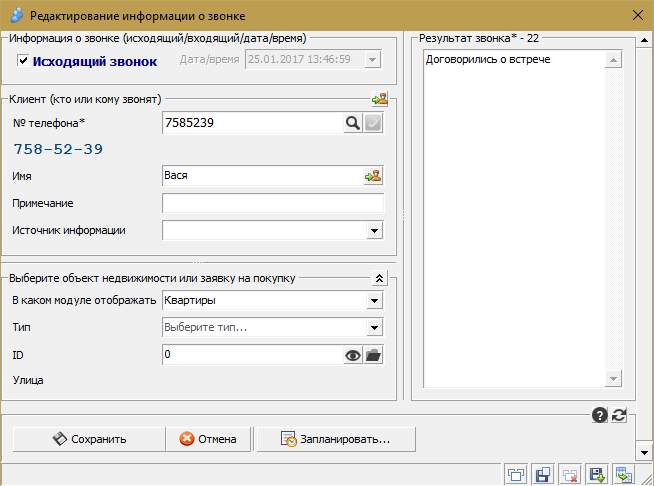The height and width of the screenshot is (486, 654).
Task: Toggle the Исходящий звонок checkbox
Action: tap(24, 61)
